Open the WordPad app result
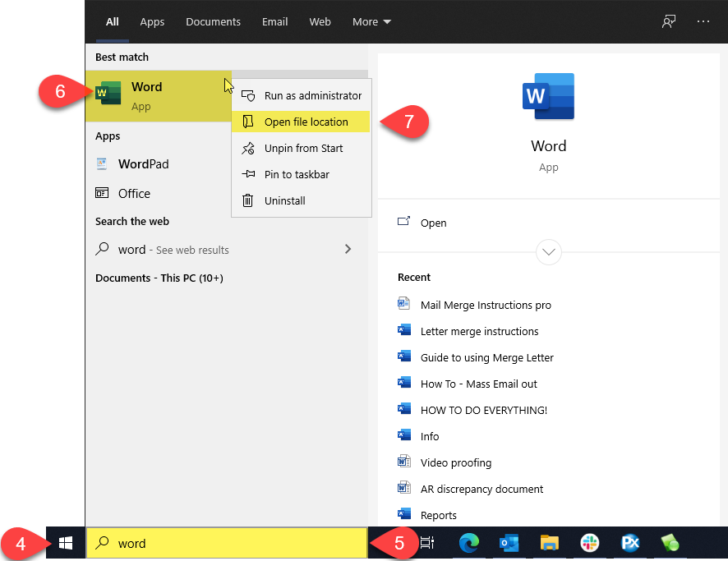 click(158, 163)
